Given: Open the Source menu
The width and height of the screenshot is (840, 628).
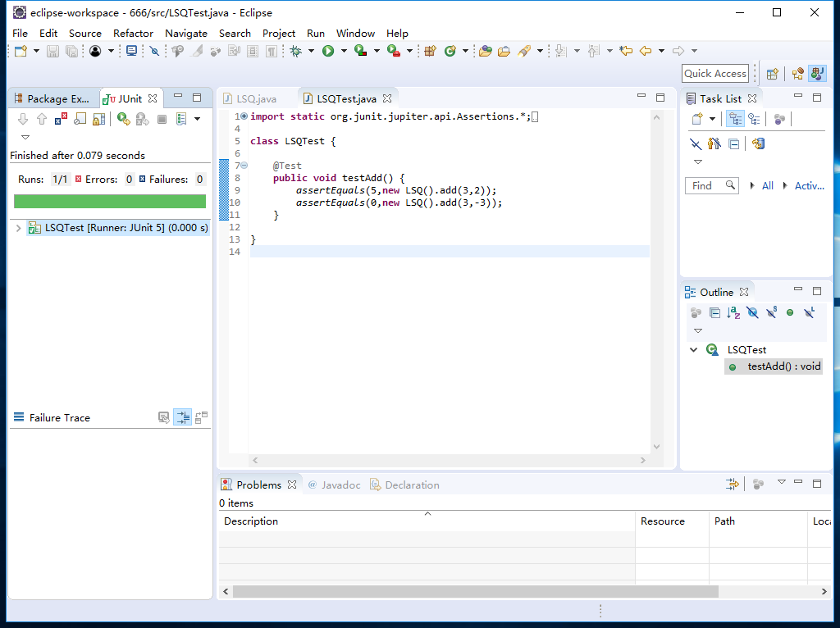Looking at the screenshot, I should pos(84,33).
